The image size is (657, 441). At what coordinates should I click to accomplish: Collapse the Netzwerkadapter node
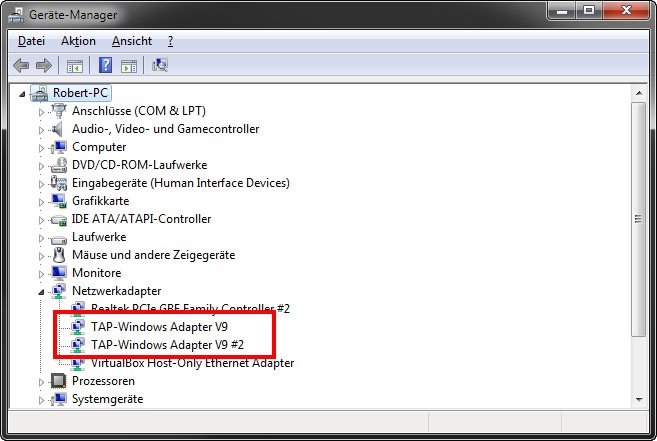[41, 292]
